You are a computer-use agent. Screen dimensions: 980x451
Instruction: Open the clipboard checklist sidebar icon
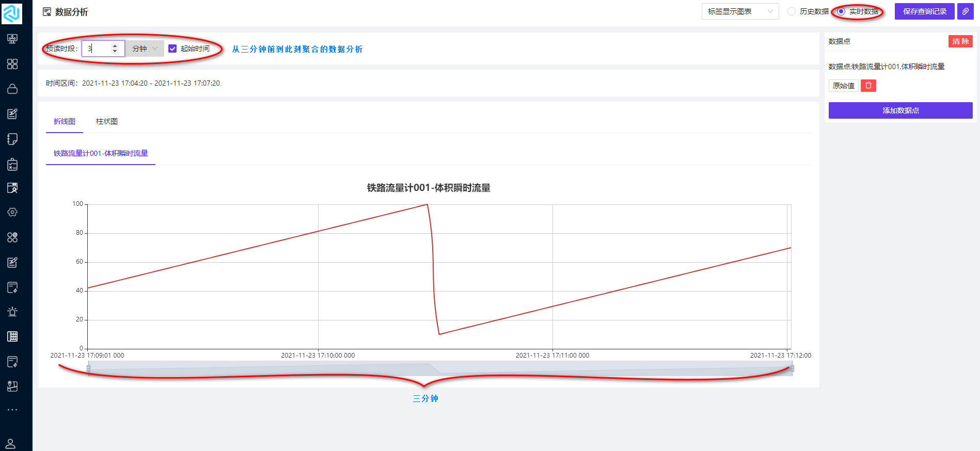12,164
